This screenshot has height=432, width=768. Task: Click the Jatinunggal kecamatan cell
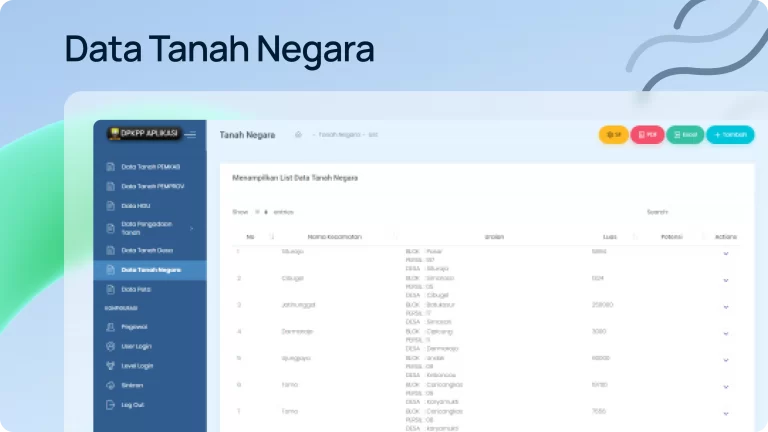(x=298, y=305)
